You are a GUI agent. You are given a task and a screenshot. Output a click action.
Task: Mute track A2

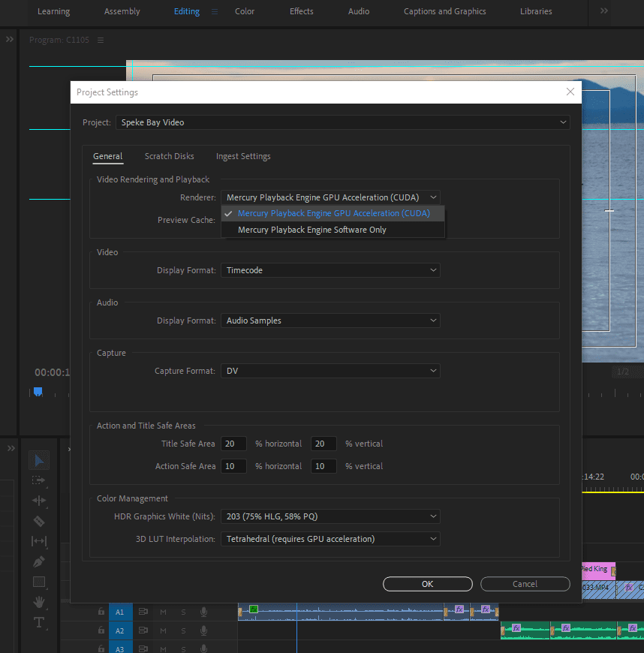pos(163,631)
